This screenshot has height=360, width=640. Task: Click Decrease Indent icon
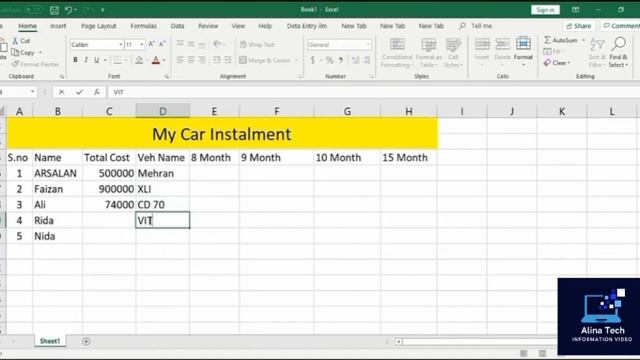coord(217,60)
